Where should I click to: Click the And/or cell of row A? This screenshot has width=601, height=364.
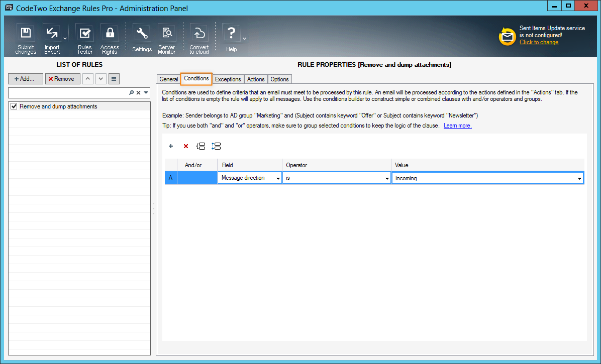click(197, 178)
